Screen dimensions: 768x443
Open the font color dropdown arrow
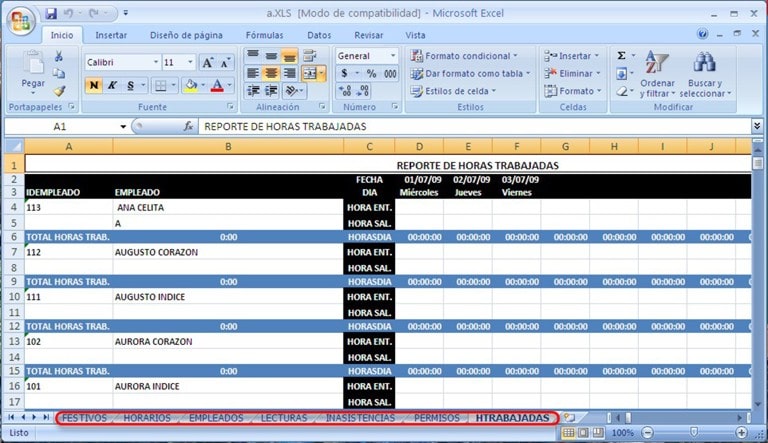(230, 86)
